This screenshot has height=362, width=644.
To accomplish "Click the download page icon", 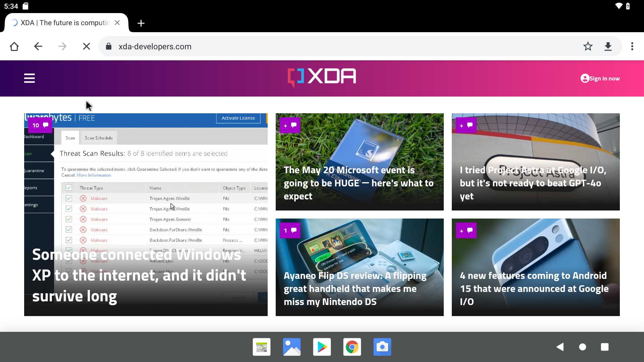I will pos(608,46).
